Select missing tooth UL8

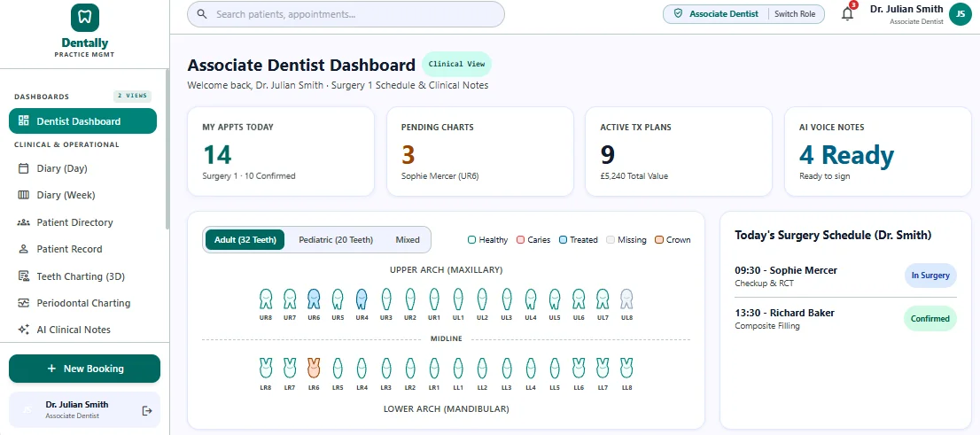coord(626,299)
